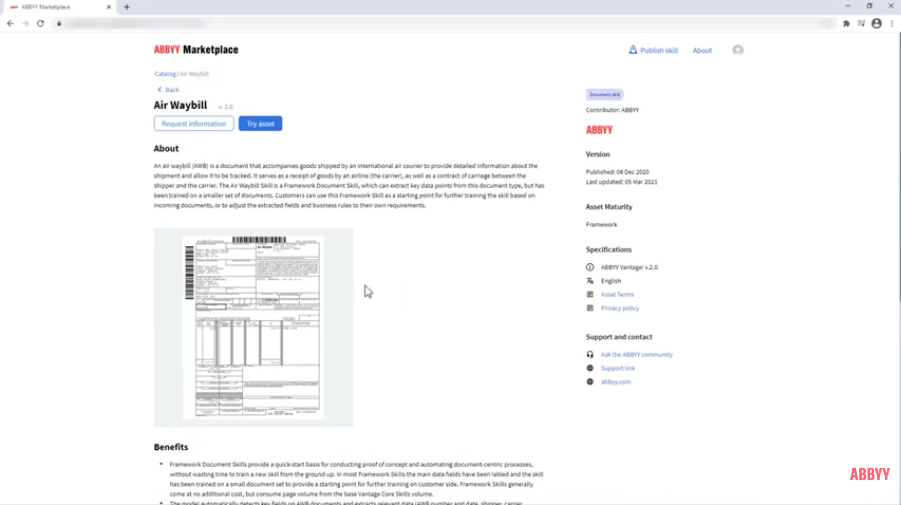Viewport: 901px width, 505px height.
Task: Click the browser forward arrow
Action: click(x=25, y=24)
